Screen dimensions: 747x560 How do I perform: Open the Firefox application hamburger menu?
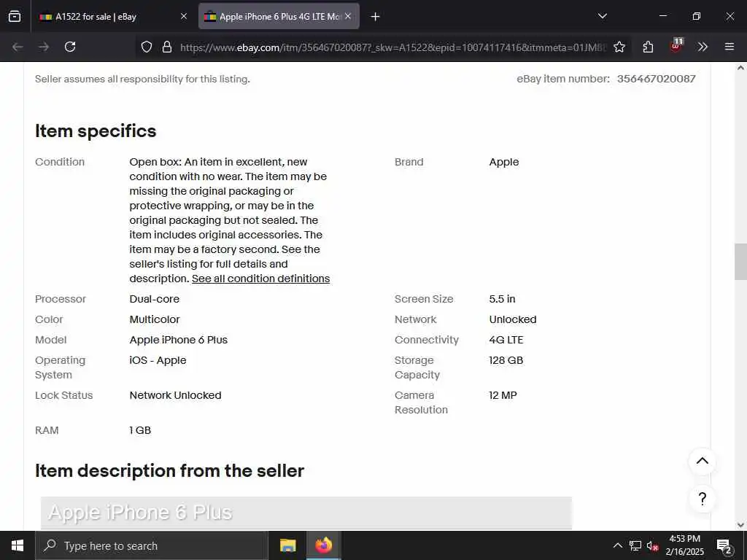pos(729,47)
